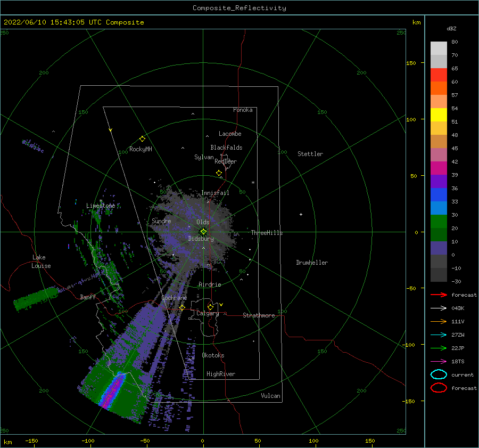The image size is (479, 448).
Task: Click the magenta 18TS arrow icon
Action: [x=439, y=362]
